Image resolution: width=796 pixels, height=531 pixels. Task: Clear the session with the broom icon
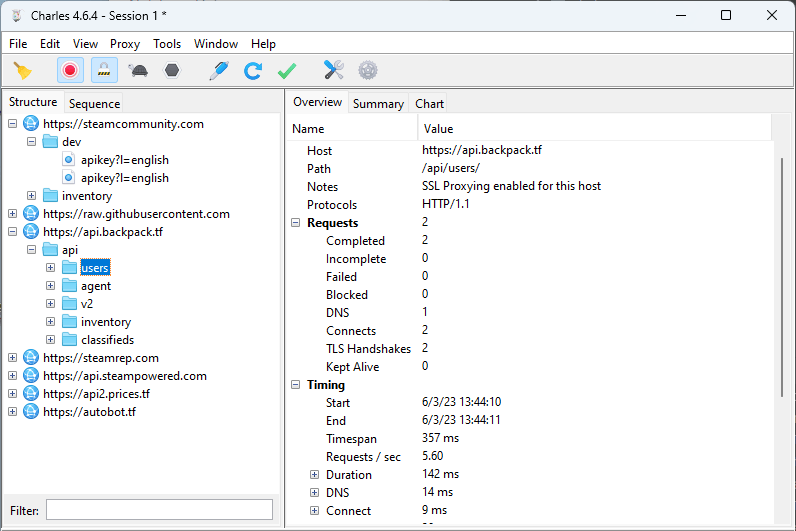click(x=22, y=71)
